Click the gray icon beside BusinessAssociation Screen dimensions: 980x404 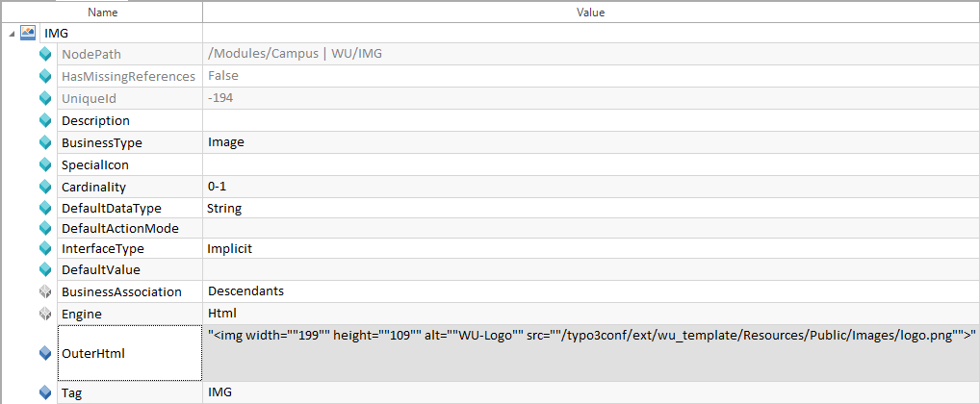point(44,291)
